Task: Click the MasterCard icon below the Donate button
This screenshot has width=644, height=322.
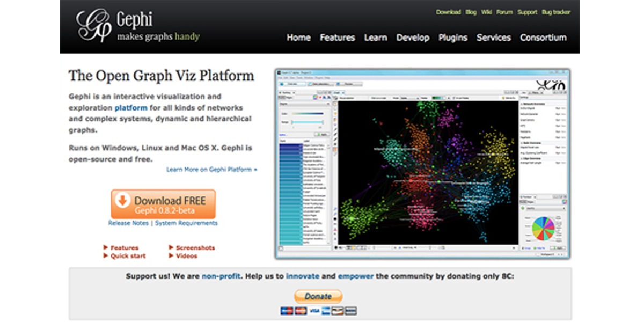Action: (x=301, y=310)
